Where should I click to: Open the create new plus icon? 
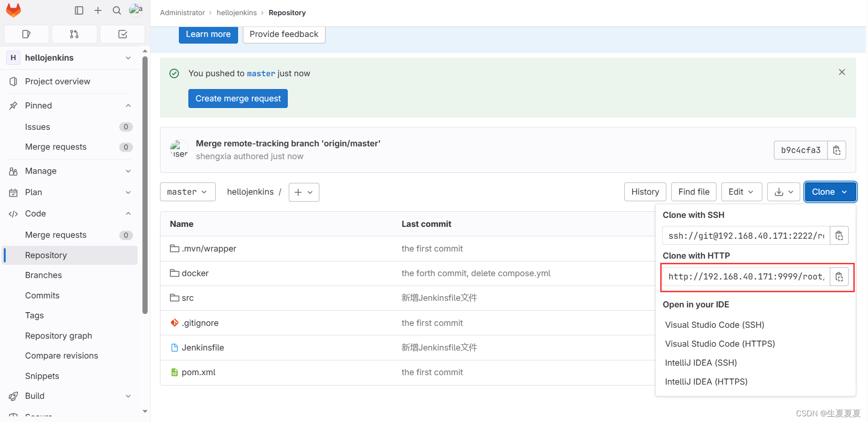[x=98, y=10]
